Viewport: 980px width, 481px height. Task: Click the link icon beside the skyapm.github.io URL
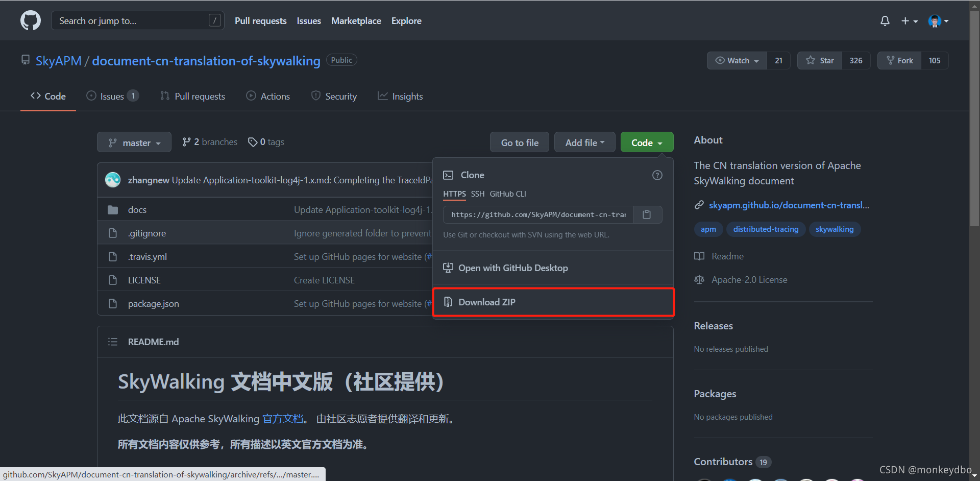click(x=699, y=205)
